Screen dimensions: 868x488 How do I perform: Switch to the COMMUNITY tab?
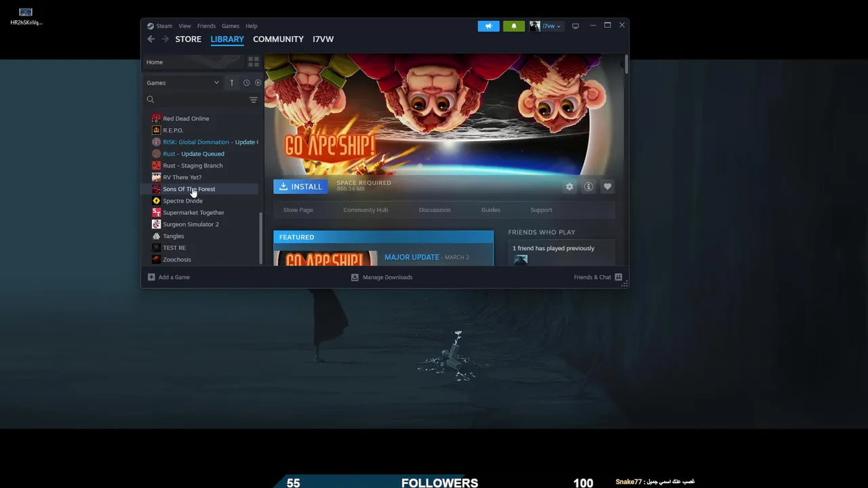coord(278,39)
